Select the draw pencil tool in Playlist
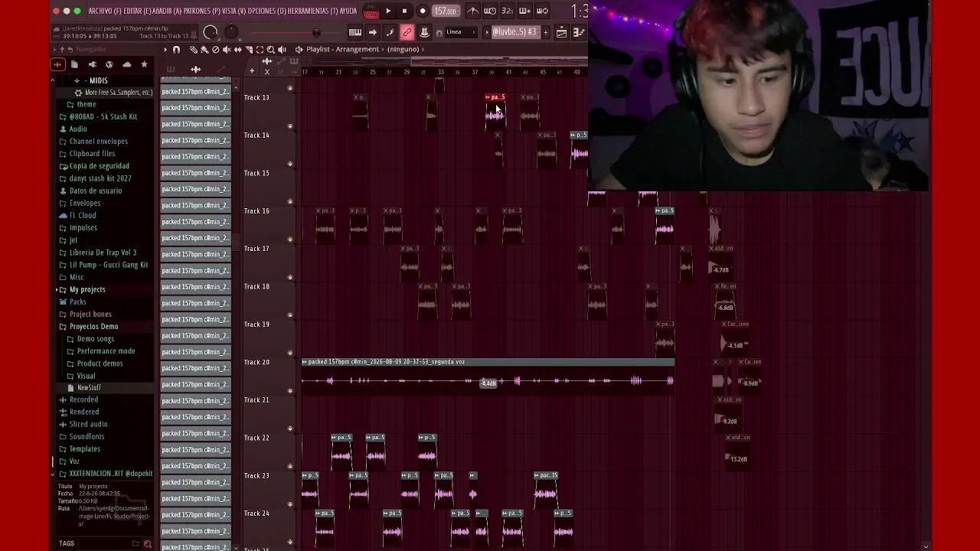 [194, 50]
